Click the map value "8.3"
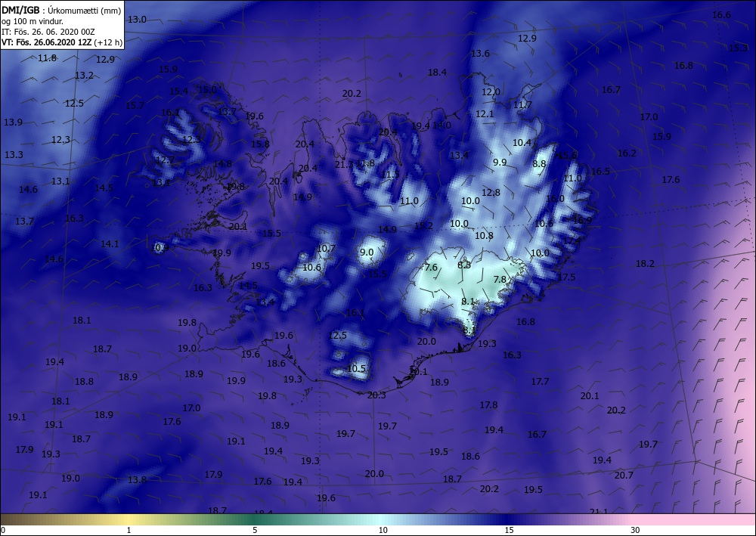 464,265
